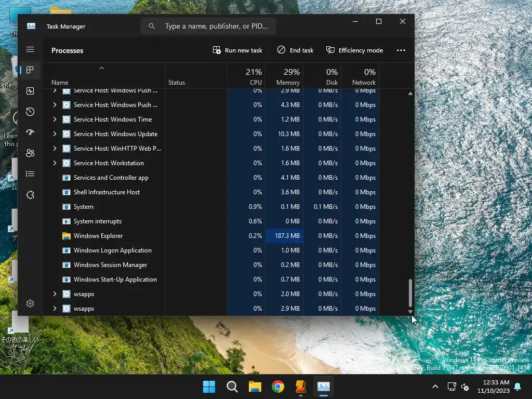Click the Windows Explorer folder icon in list
The width and height of the screenshot is (532, 399).
(x=66, y=236)
